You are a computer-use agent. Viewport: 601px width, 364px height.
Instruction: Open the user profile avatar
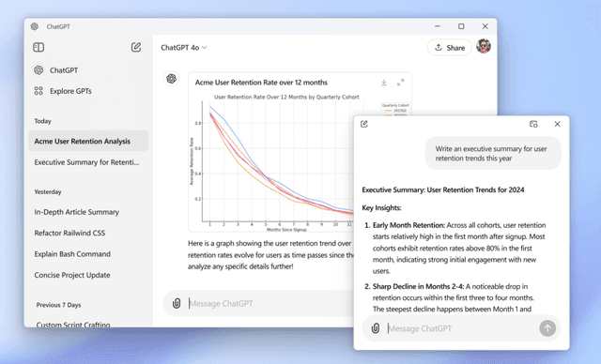(x=484, y=46)
